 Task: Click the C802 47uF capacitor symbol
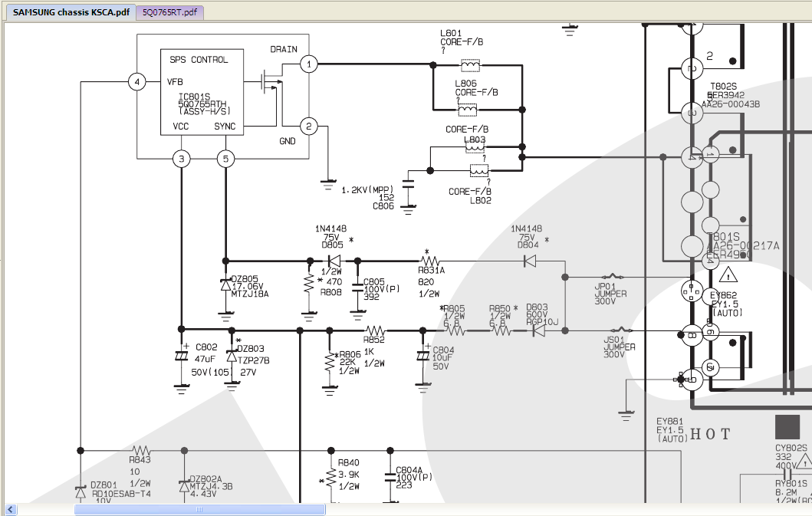pos(182,356)
